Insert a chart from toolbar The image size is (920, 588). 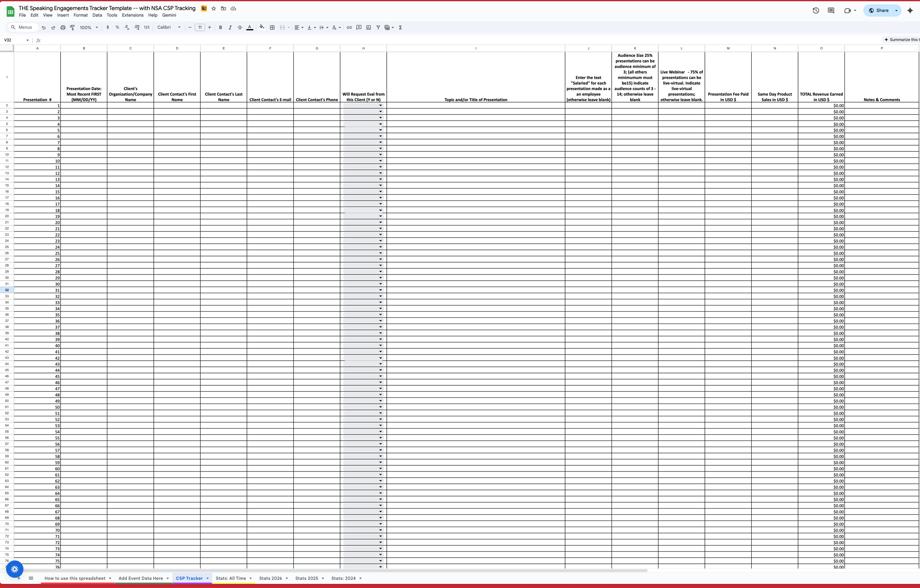(x=368, y=27)
